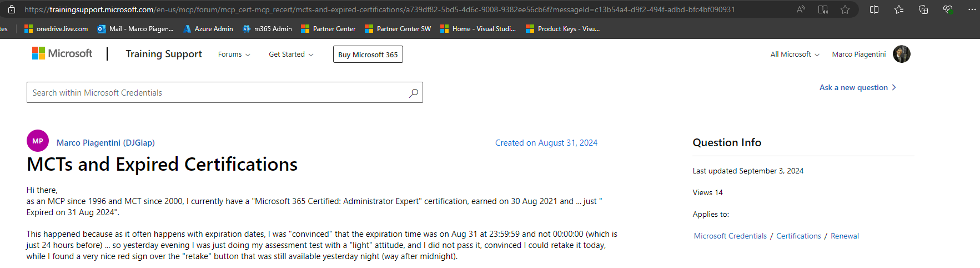The image size is (980, 268).
Task: Click the Microsoft logo
Action: pyautogui.click(x=62, y=53)
